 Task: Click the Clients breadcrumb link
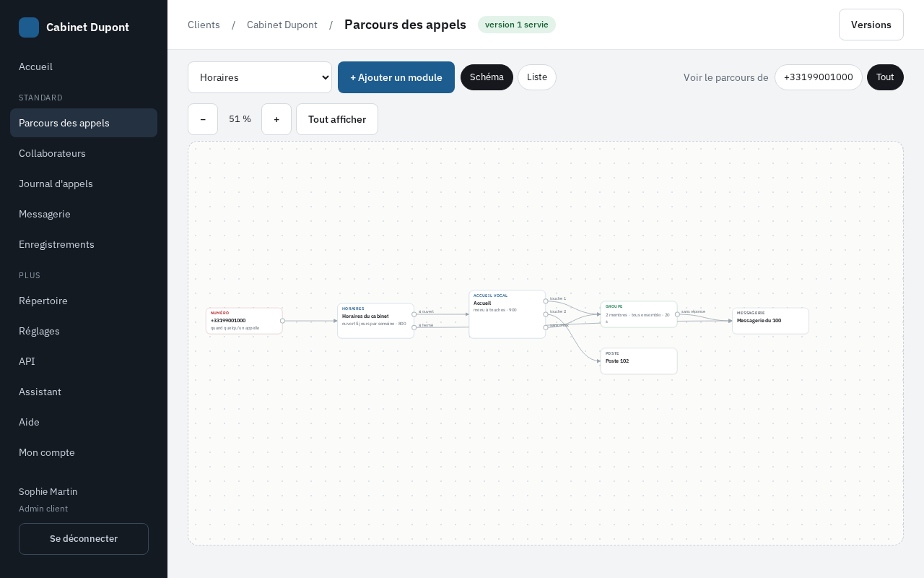(204, 25)
